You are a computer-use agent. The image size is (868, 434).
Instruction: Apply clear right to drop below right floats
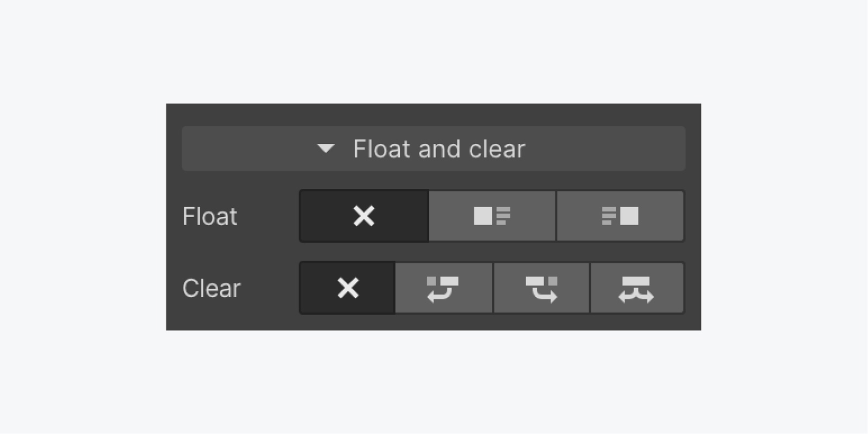[x=541, y=288]
